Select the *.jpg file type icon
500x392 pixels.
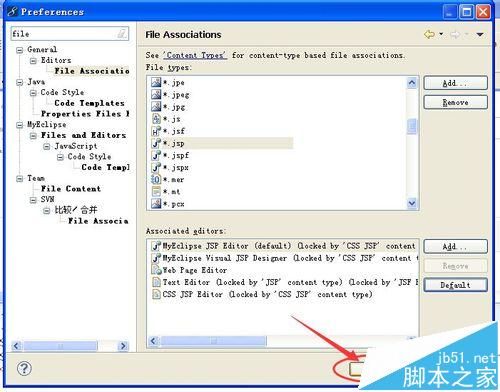tap(156, 106)
